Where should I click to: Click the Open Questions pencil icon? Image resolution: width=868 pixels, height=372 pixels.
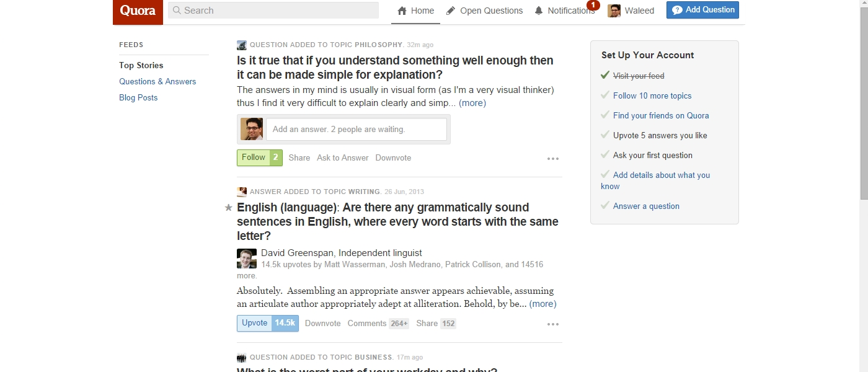451,11
